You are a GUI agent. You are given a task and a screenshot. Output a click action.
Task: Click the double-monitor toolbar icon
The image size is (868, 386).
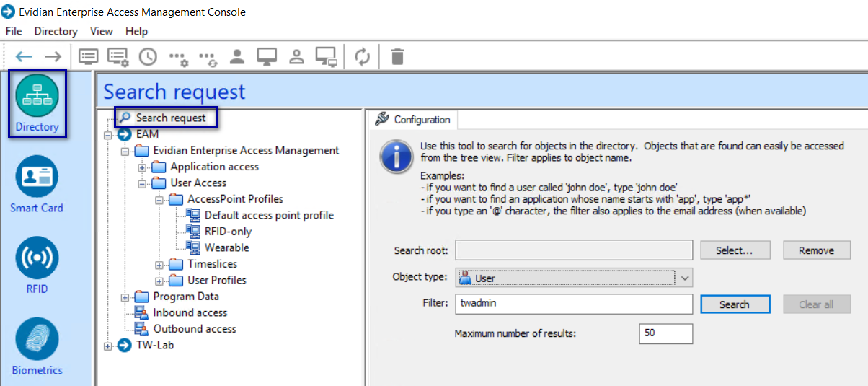(x=327, y=56)
